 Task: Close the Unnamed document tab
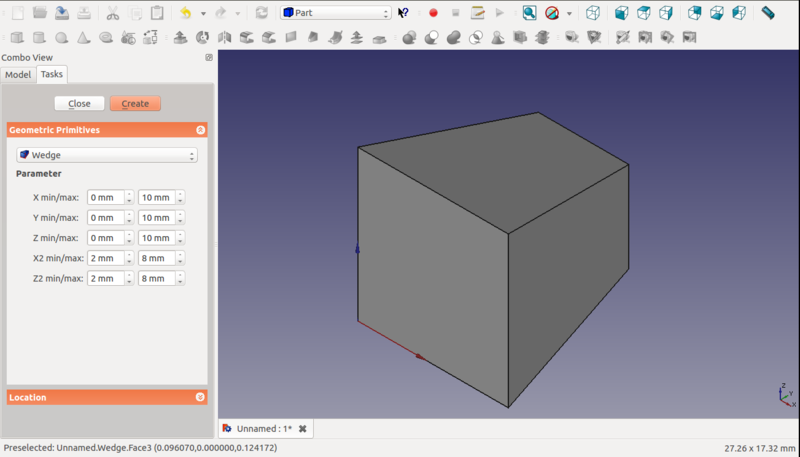(303, 429)
